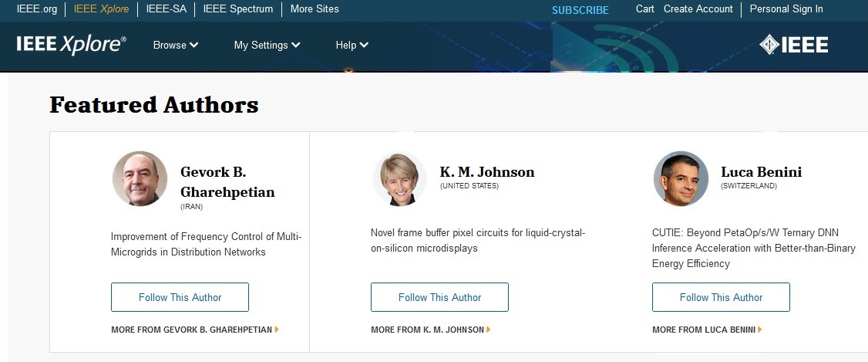Open the IEEE.org site link
Viewport: 868px width, 362px height.
[x=38, y=9]
